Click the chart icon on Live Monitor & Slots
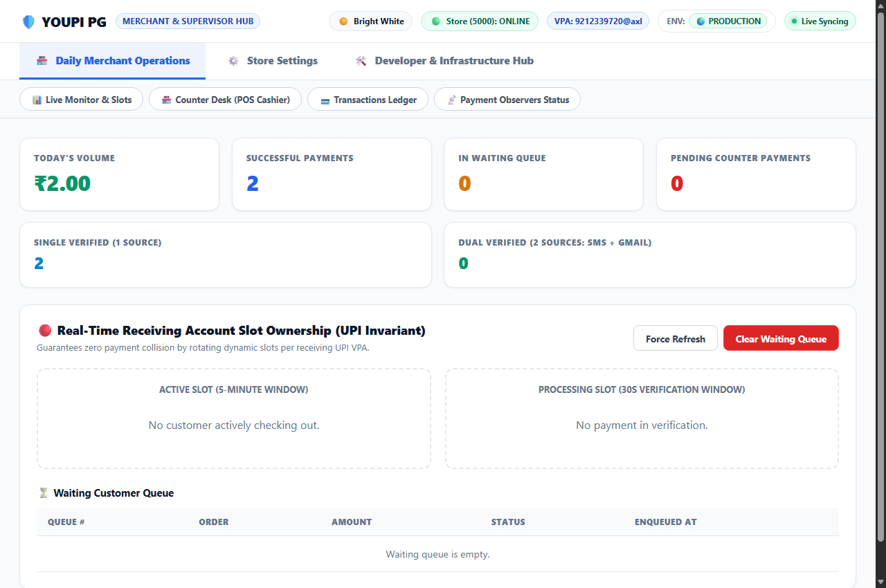Viewport: 886px width, 588px height. click(37, 100)
